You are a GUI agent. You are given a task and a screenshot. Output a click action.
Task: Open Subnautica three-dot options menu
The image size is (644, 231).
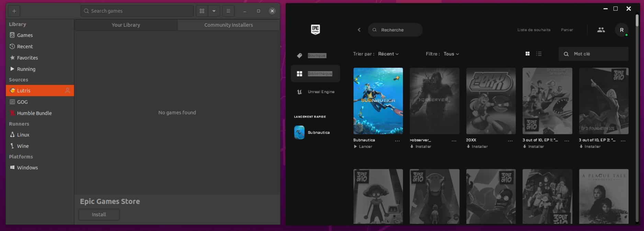pyautogui.click(x=397, y=141)
